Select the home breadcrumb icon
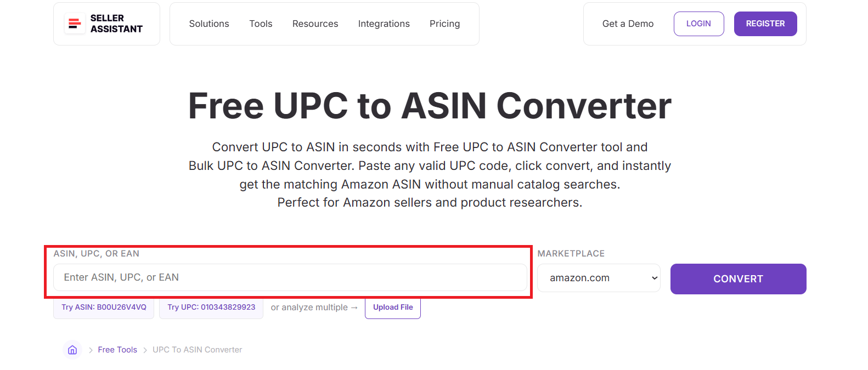 pos(72,349)
